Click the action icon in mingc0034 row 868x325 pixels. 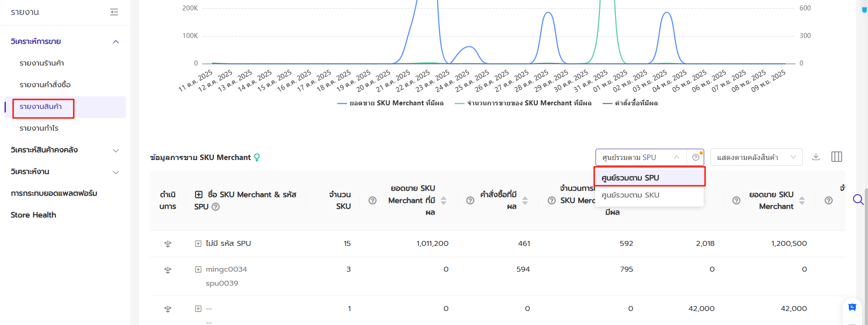(168, 270)
